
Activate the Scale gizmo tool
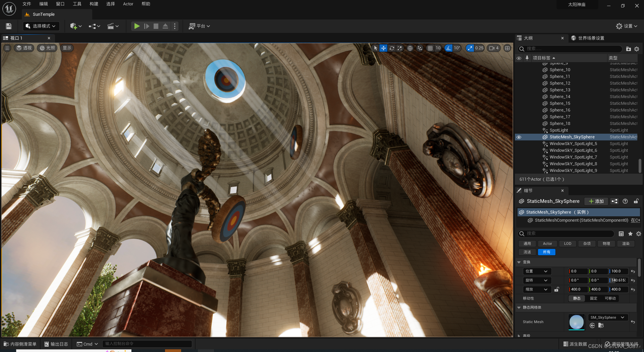(400, 48)
